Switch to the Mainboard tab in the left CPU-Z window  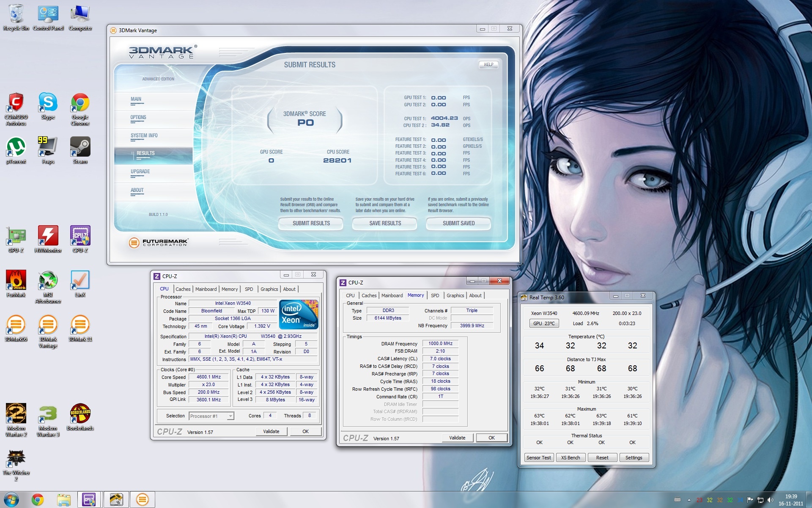(206, 289)
